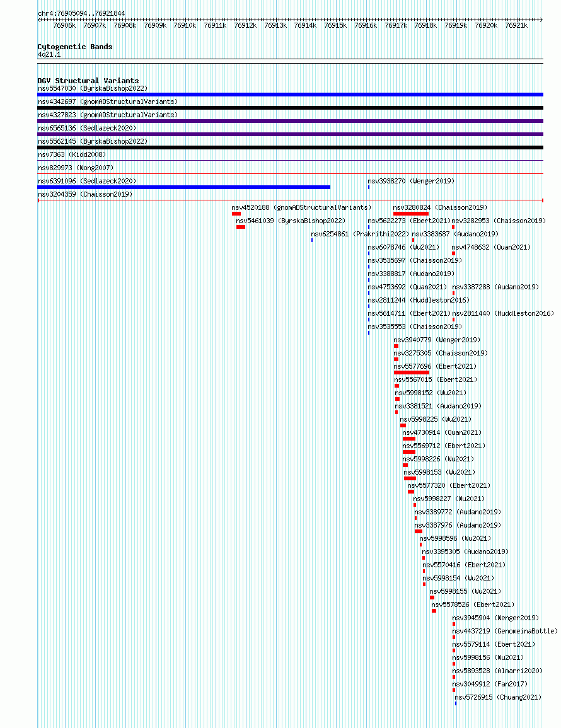Screen dimensions: 561x728
Task: Click the chr4:76905094..76921844 region label
Action: (81, 13)
